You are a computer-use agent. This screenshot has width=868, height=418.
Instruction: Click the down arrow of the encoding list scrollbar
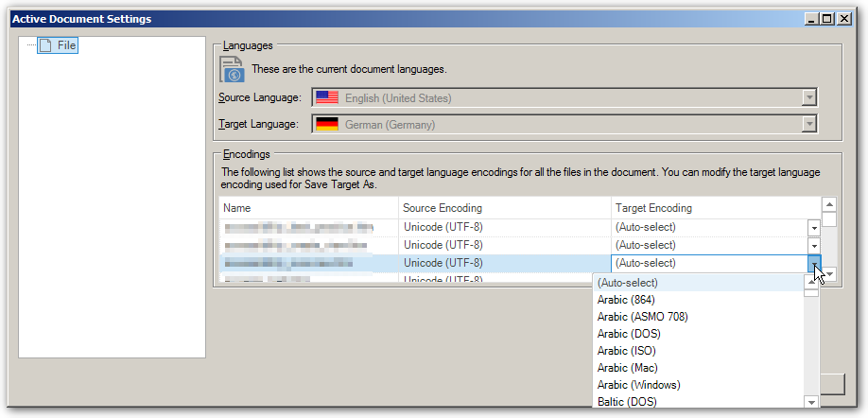tap(811, 403)
